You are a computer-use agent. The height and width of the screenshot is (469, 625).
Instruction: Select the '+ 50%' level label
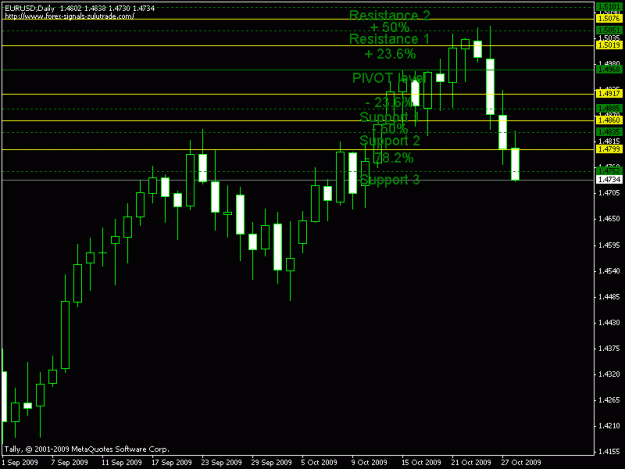click(x=389, y=27)
